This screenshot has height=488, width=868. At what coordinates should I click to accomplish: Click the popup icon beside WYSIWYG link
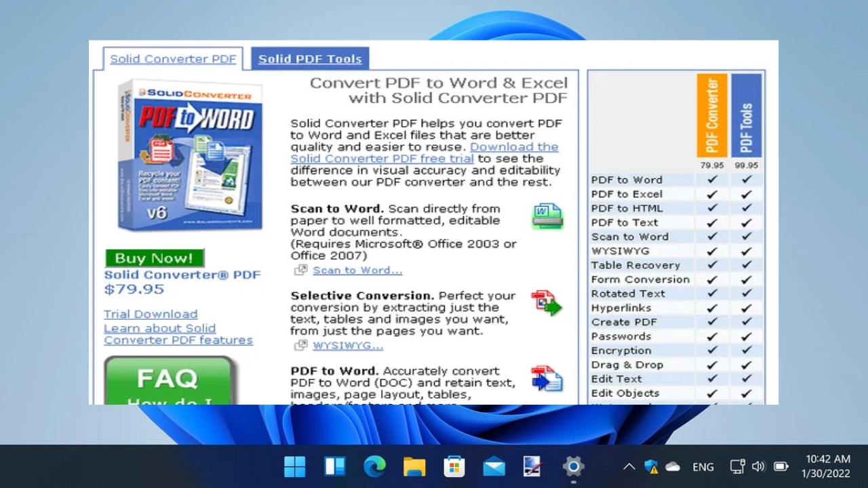tap(300, 345)
